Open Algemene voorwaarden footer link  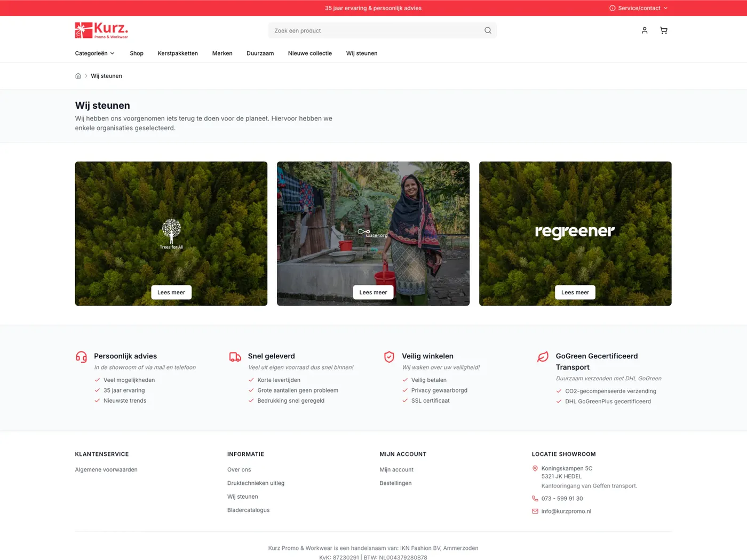pos(106,470)
